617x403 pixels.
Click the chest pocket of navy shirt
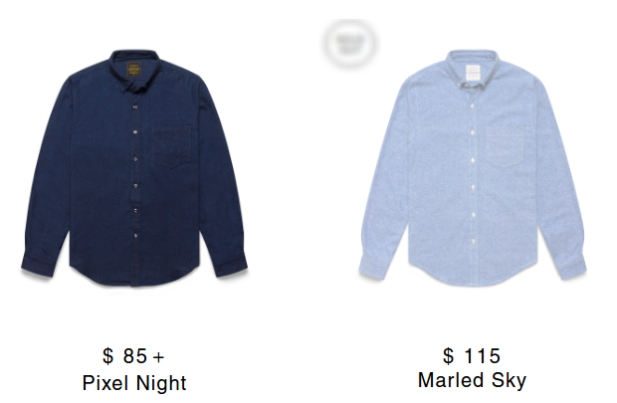(172, 146)
